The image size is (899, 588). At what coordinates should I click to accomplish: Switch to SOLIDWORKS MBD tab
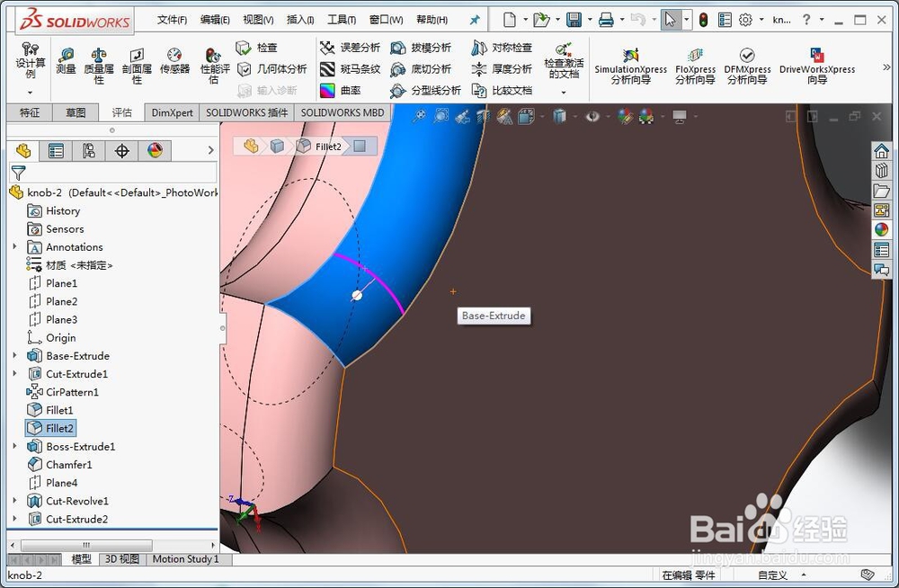(x=343, y=112)
